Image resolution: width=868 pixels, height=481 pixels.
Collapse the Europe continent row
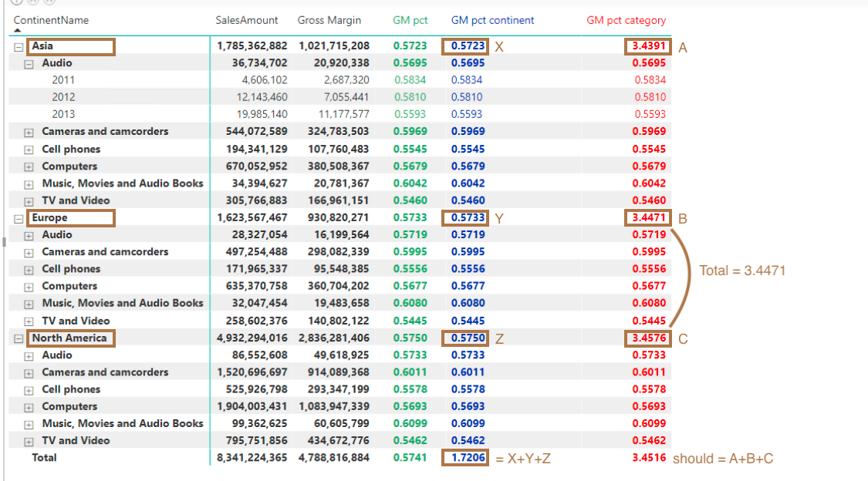19,219
